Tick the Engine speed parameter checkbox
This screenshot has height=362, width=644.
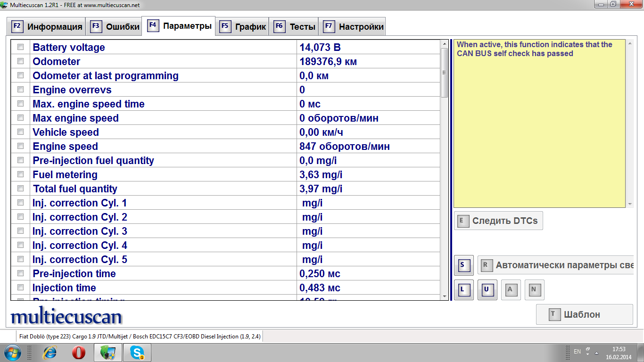point(20,146)
